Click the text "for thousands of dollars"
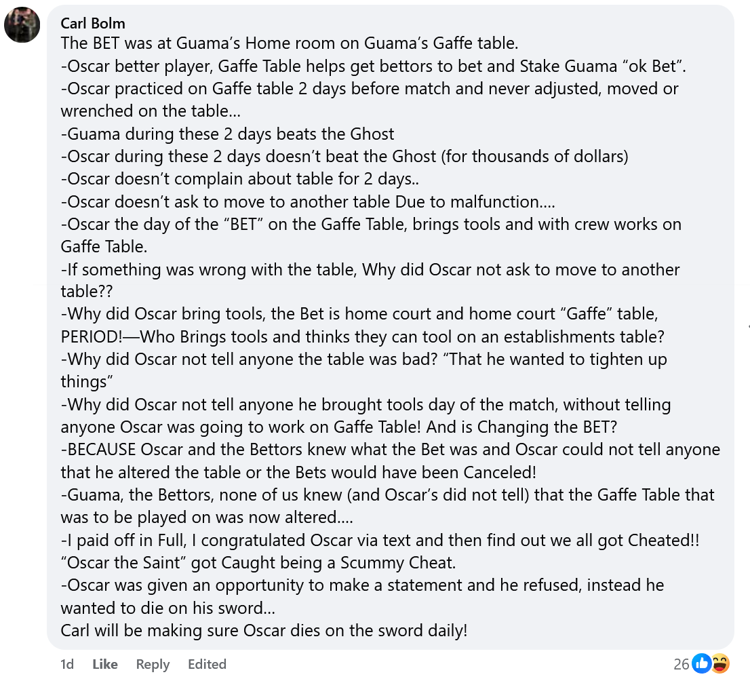This screenshot has height=700, width=750. point(534,156)
